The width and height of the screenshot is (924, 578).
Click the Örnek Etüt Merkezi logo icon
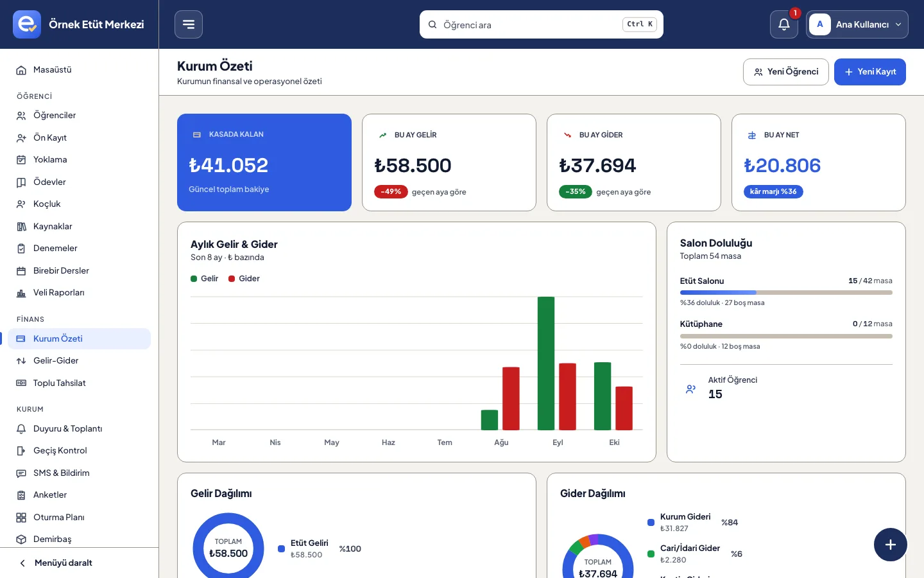click(27, 24)
